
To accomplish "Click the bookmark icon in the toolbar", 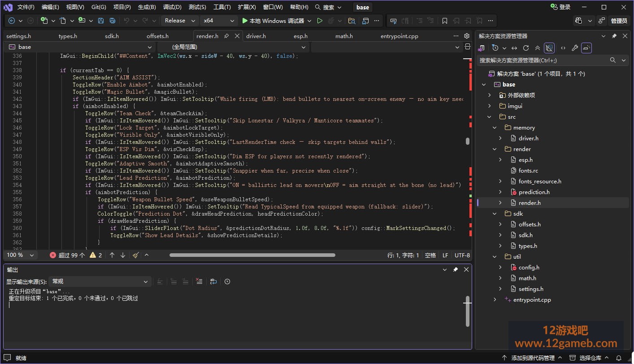I will coord(445,21).
